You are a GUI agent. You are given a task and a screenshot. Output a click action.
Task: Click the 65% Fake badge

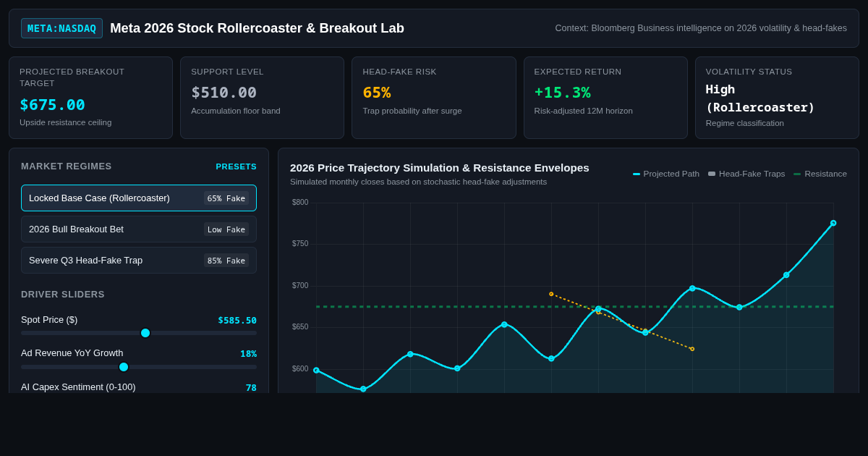pos(226,198)
